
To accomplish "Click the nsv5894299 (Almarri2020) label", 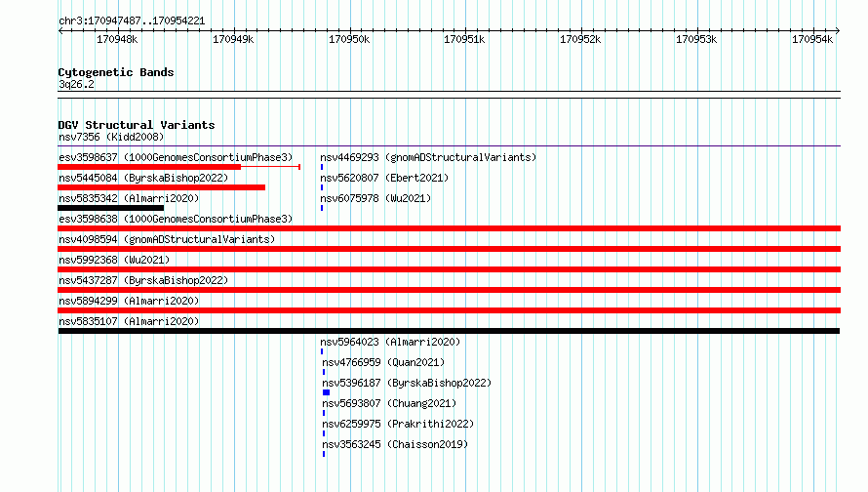I will [129, 301].
